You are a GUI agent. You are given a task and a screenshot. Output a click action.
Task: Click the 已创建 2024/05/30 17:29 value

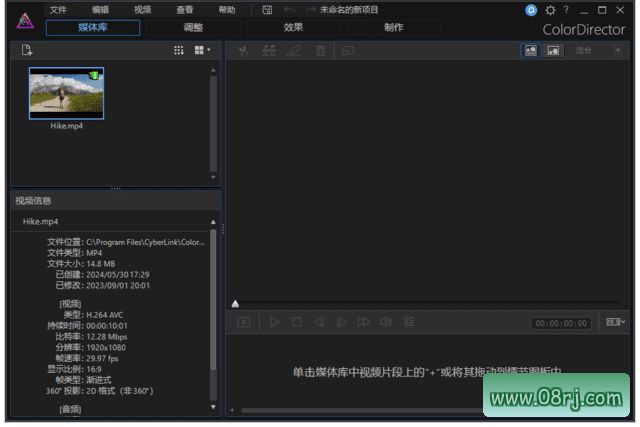pyautogui.click(x=118, y=275)
